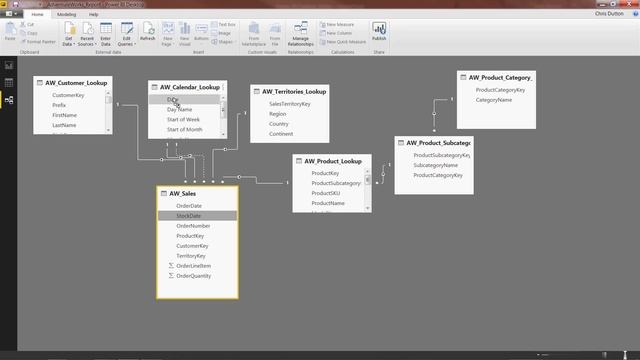Select the Format Painter tool
The image size is (640, 360).
click(38, 42)
